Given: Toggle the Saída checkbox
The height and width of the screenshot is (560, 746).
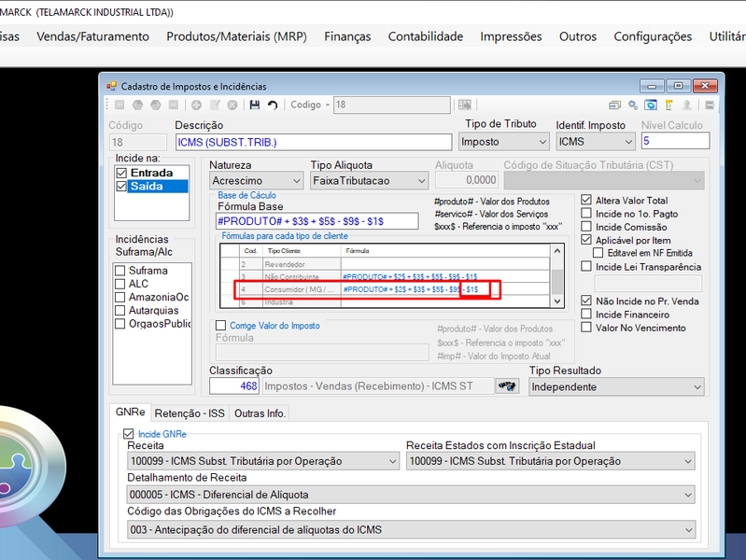Looking at the screenshot, I should click(x=121, y=186).
